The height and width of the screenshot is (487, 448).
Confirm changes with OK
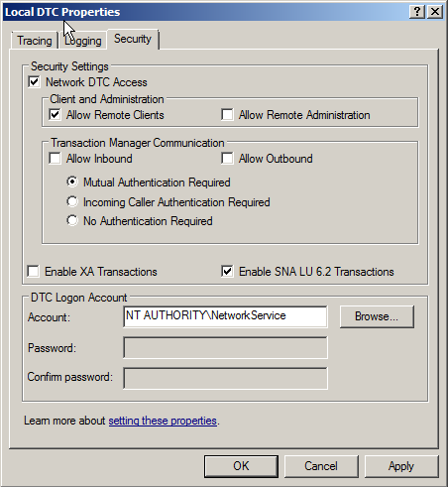[x=241, y=466]
